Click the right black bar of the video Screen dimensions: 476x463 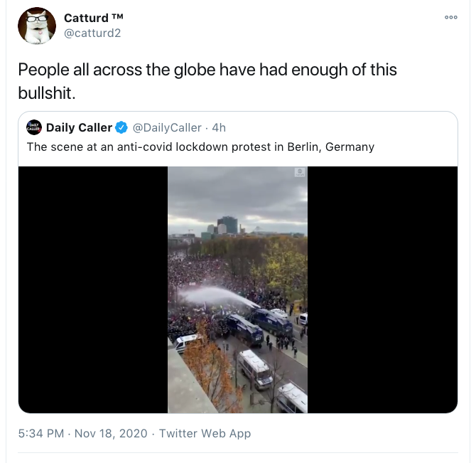pos(382,289)
